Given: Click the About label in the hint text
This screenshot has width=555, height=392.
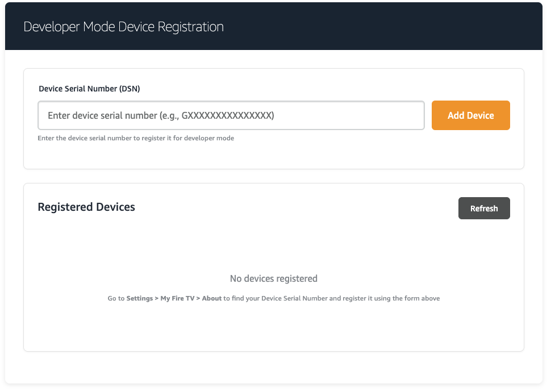Looking at the screenshot, I should [212, 298].
